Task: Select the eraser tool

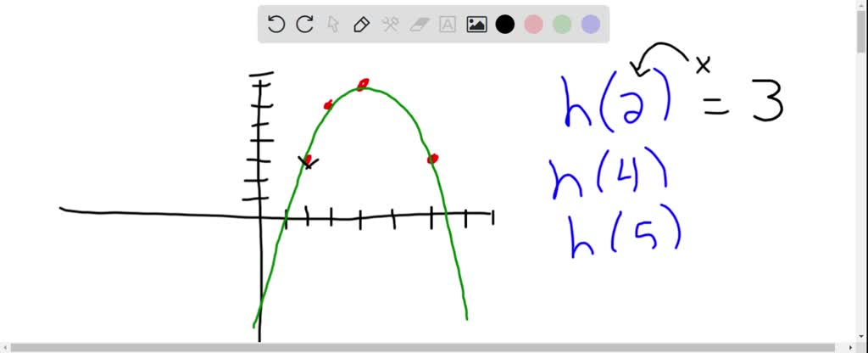Action: (x=419, y=25)
